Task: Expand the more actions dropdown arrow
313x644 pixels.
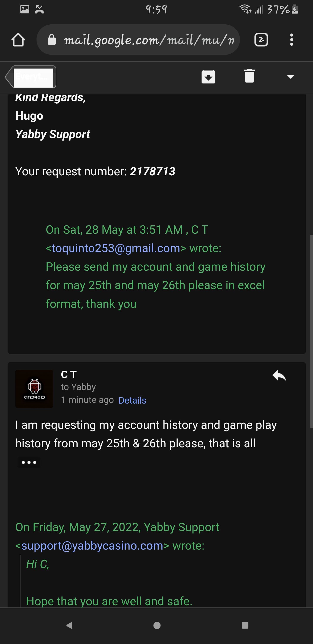Action: point(290,77)
